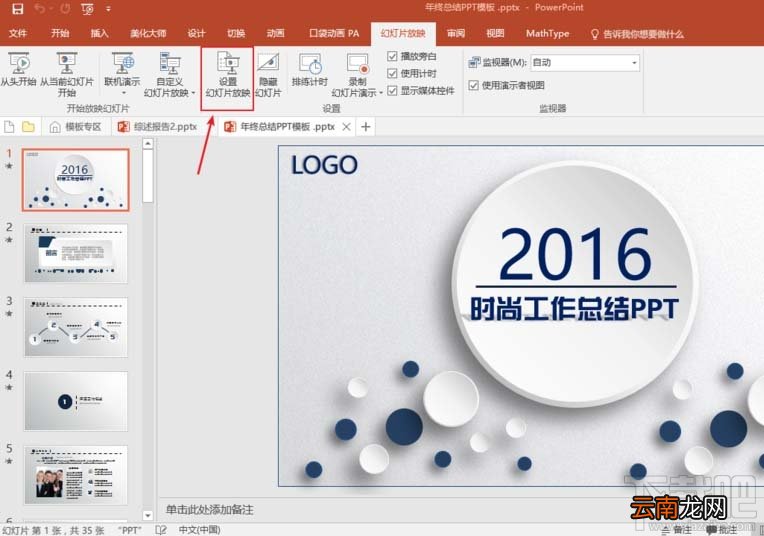Select the 幻灯片放映 Slide Show ribbon tab
The width and height of the screenshot is (764, 536).
click(x=403, y=33)
